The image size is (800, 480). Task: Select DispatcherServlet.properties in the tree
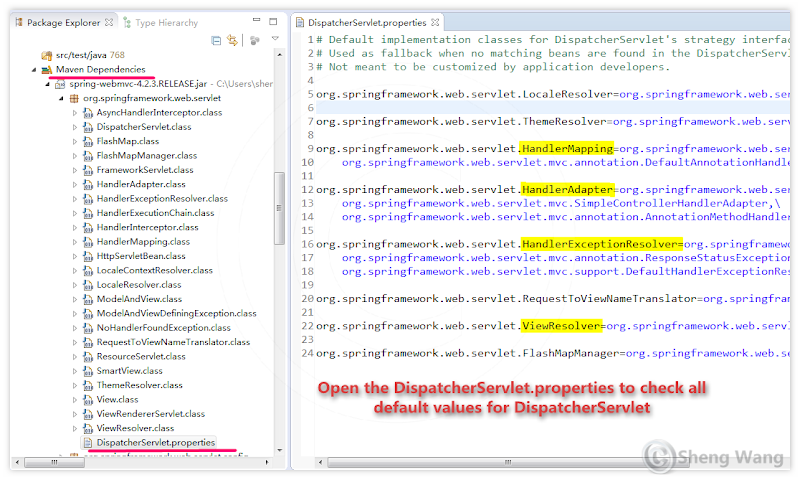coord(156,443)
